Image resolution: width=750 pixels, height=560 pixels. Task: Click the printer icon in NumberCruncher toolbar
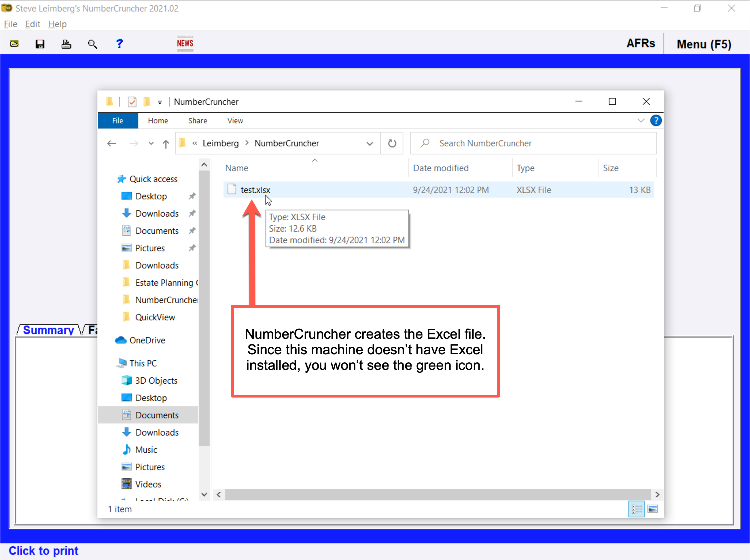(x=66, y=44)
